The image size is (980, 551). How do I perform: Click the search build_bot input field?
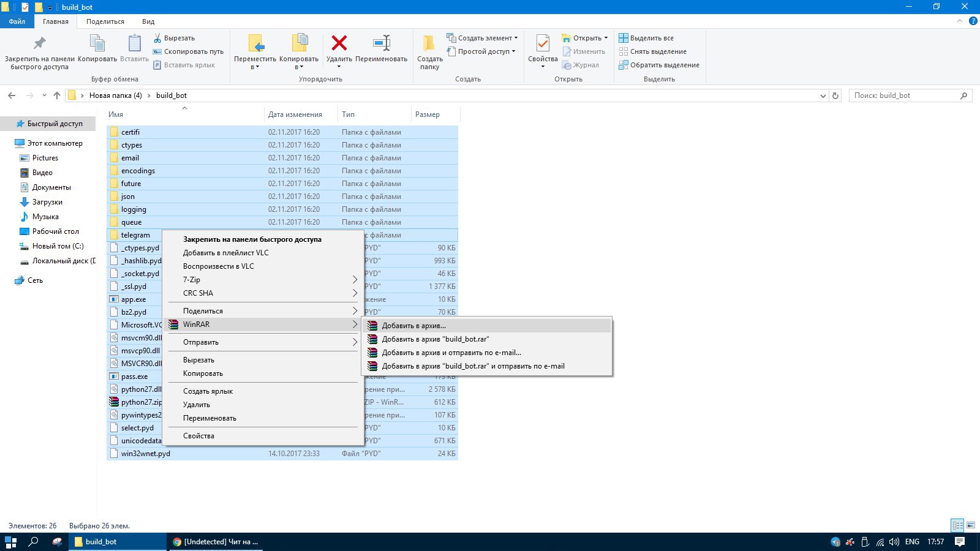pyautogui.click(x=903, y=96)
